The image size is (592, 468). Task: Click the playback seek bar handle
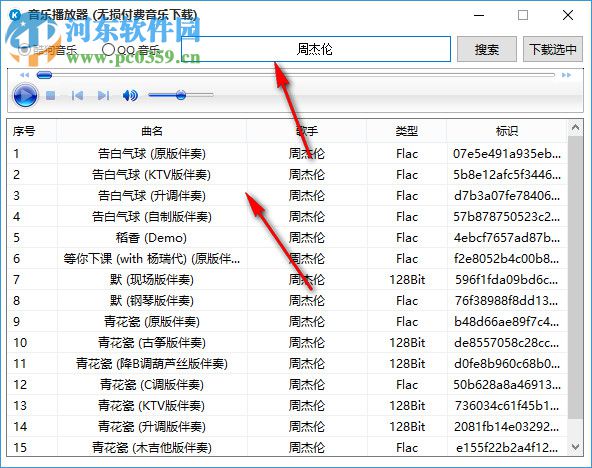point(44,75)
